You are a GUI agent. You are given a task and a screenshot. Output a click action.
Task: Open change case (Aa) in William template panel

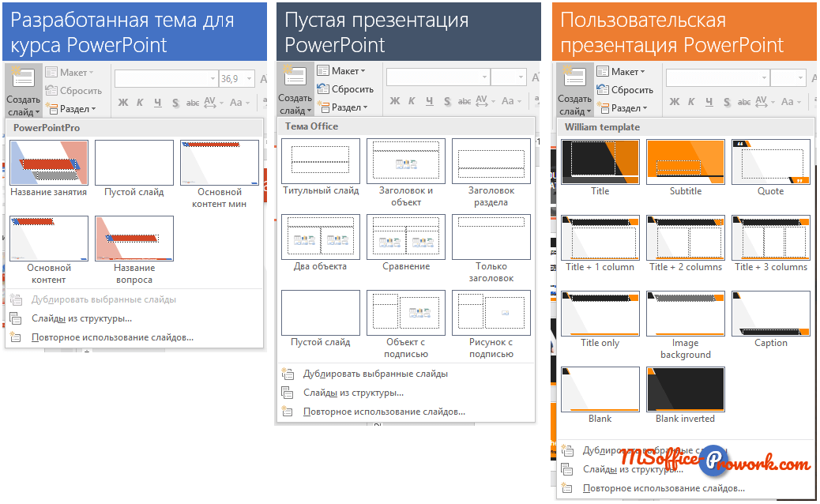point(791,102)
